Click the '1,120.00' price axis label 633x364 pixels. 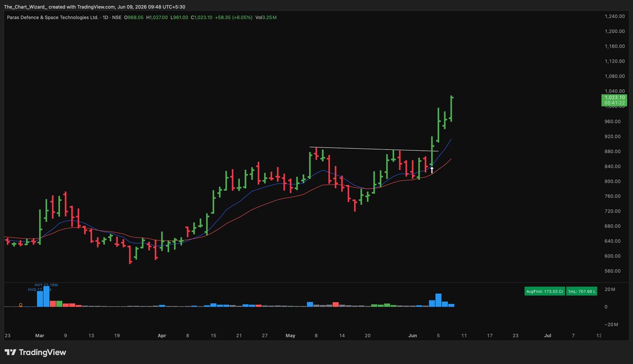614,61
